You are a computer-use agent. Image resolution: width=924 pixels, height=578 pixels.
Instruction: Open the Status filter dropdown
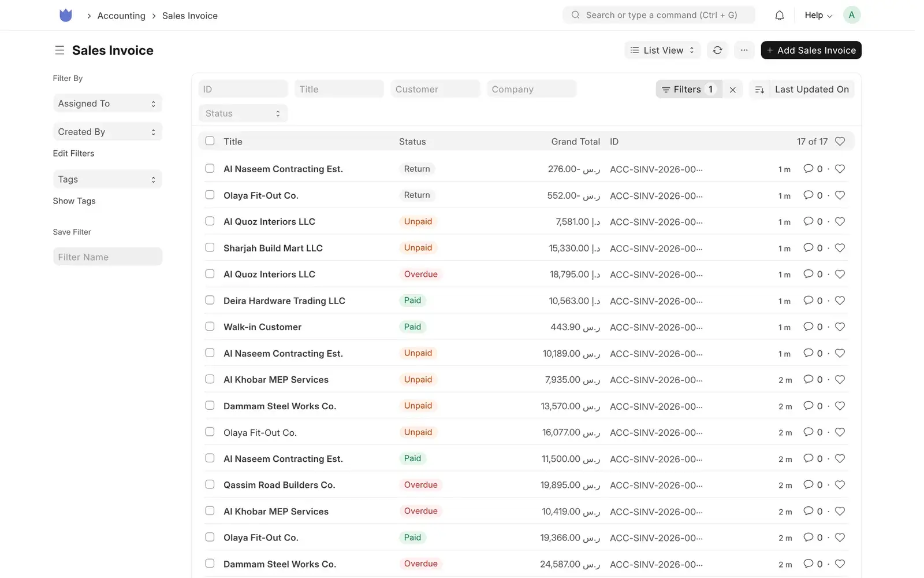pos(243,114)
